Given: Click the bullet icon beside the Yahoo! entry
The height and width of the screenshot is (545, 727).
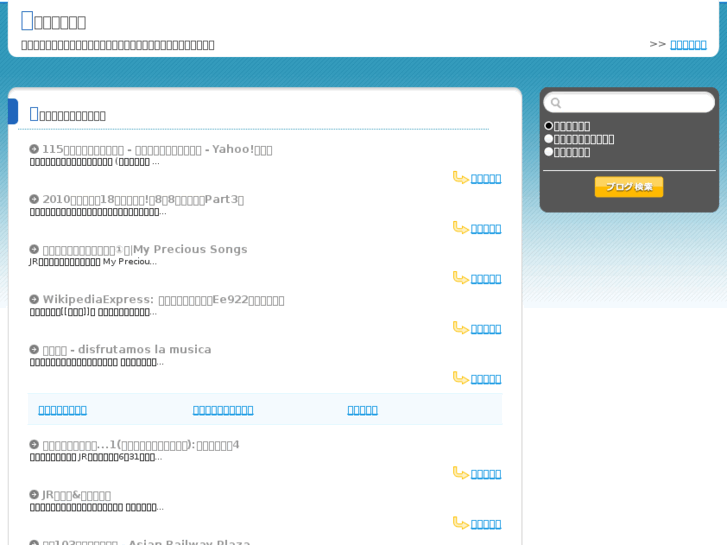Looking at the screenshot, I should (x=34, y=149).
